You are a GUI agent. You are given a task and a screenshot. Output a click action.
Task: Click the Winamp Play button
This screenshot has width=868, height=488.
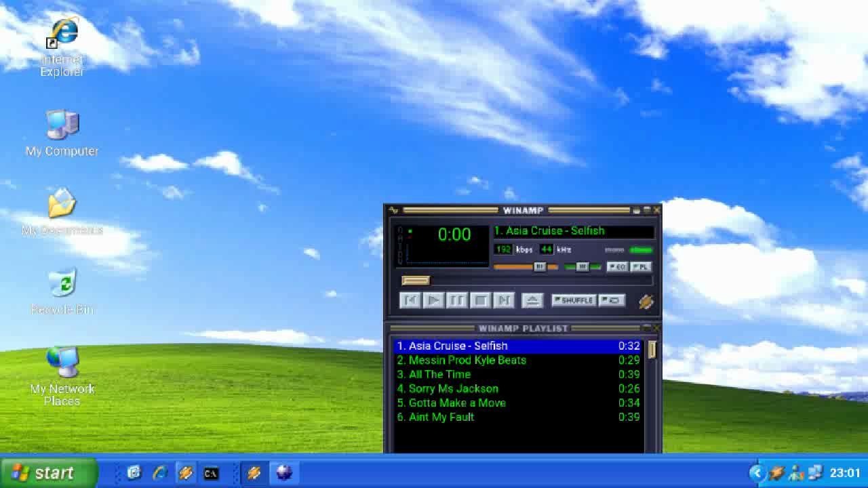[434, 300]
